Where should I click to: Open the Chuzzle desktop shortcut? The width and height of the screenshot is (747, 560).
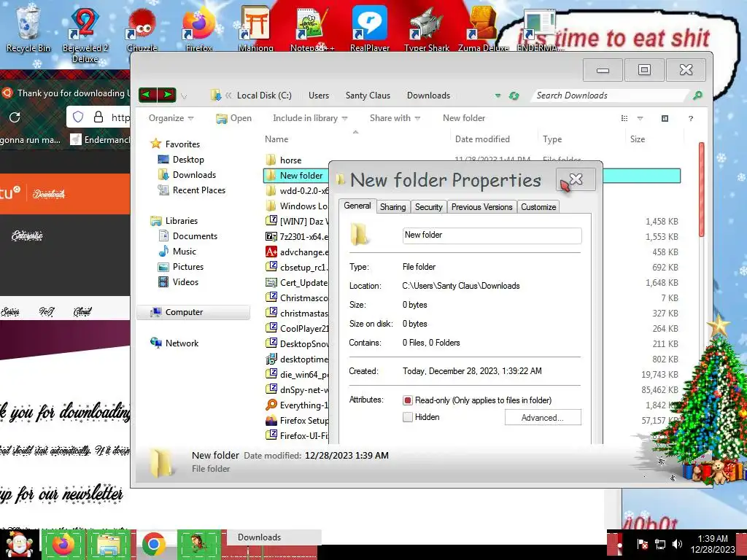point(142,28)
